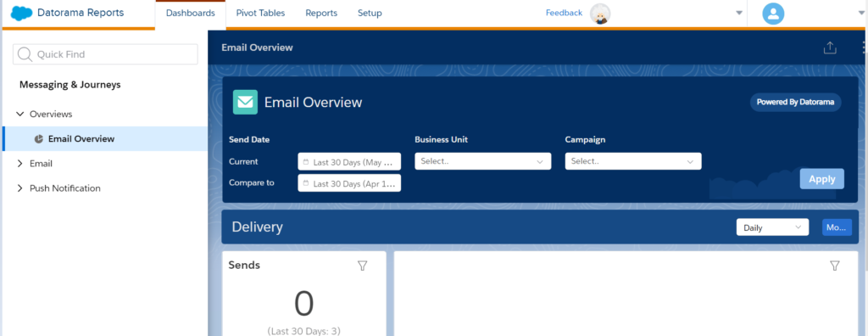Click the Quick Find magnifier icon
Image resolution: width=868 pixels, height=336 pixels.
coord(25,54)
